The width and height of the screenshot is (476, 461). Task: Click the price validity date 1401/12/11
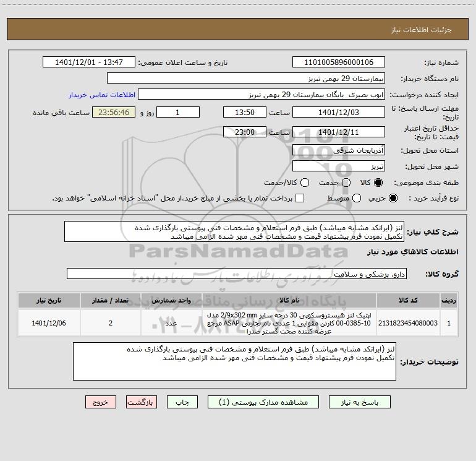(x=339, y=132)
